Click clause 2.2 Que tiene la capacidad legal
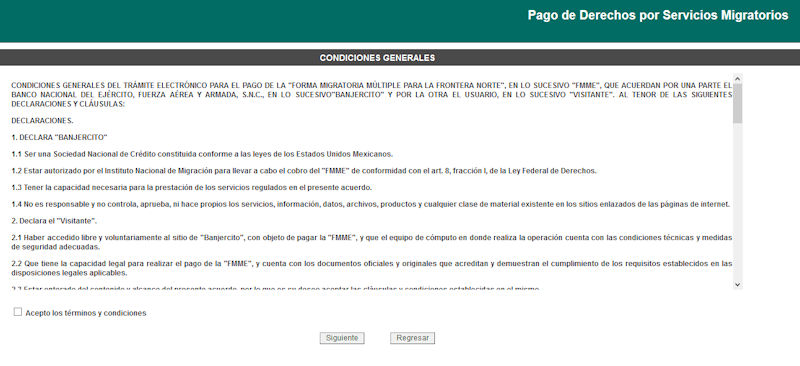 click(x=372, y=268)
